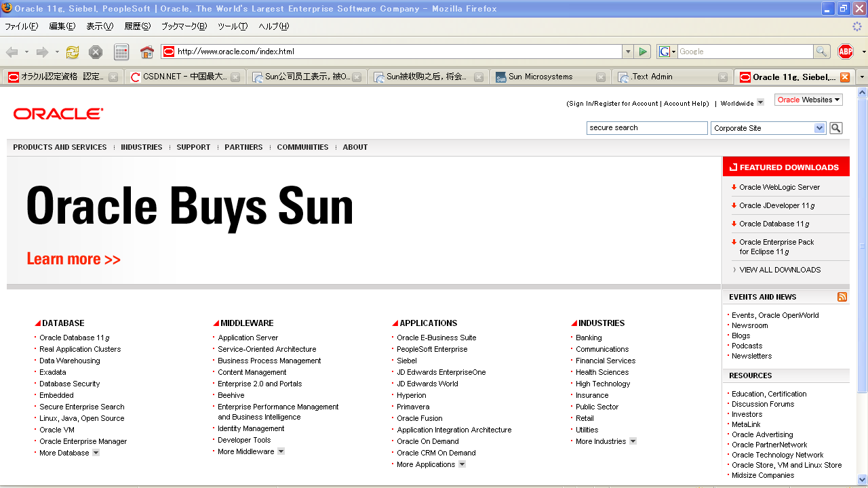
Task: Click the Oracle logo
Action: tap(58, 114)
